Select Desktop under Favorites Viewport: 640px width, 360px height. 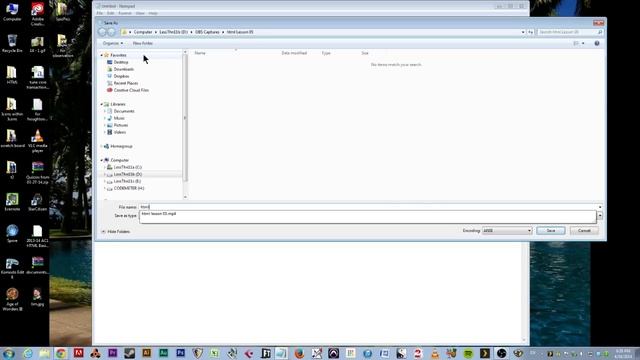tap(118, 62)
